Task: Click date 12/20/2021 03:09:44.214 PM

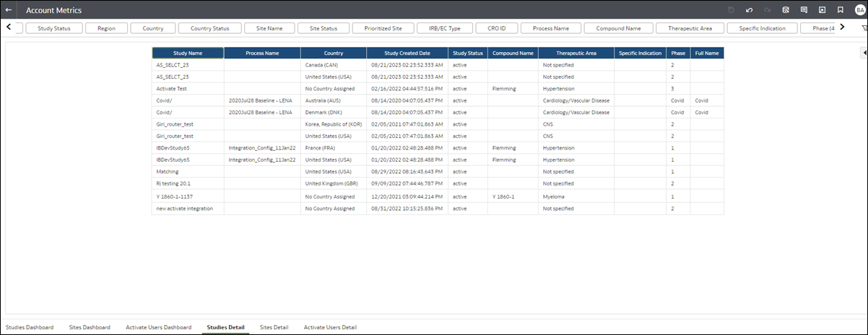Action: click(407, 196)
